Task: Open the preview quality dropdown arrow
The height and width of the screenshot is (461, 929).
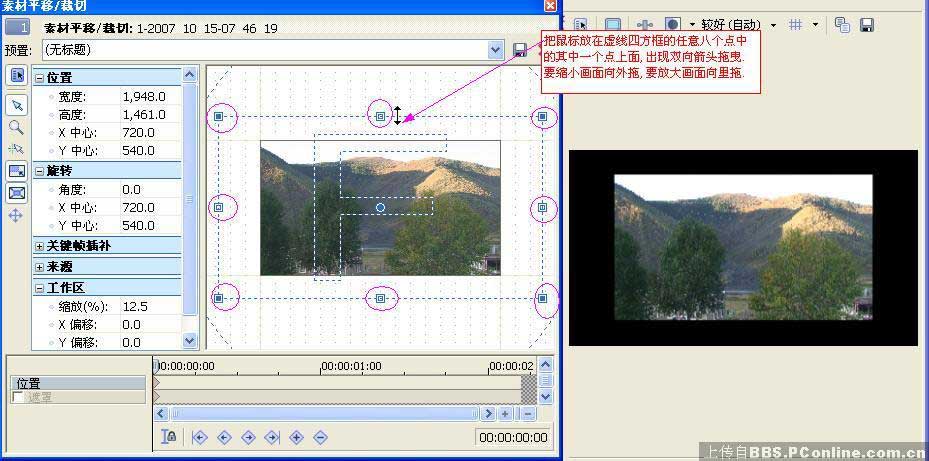Action: 773,25
